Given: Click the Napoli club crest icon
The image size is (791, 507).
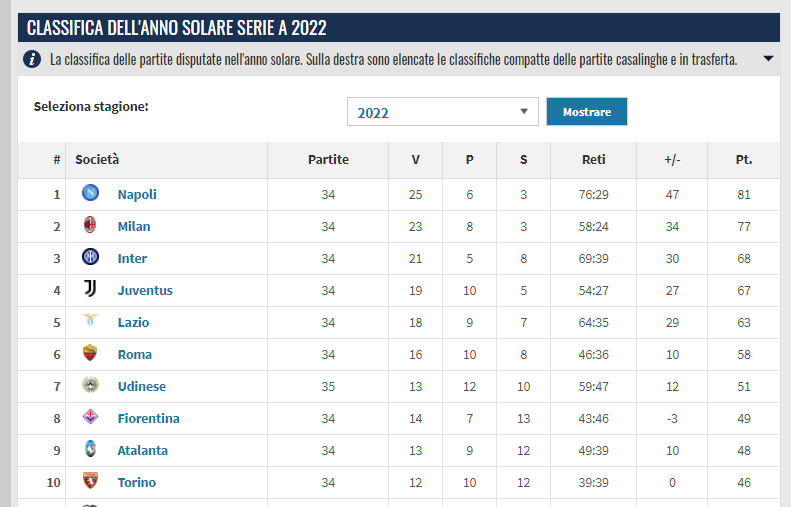Looking at the screenshot, I should pos(90,193).
